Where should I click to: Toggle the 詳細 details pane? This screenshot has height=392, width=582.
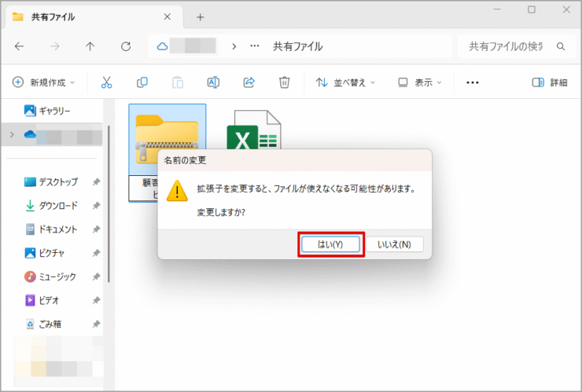coord(550,82)
